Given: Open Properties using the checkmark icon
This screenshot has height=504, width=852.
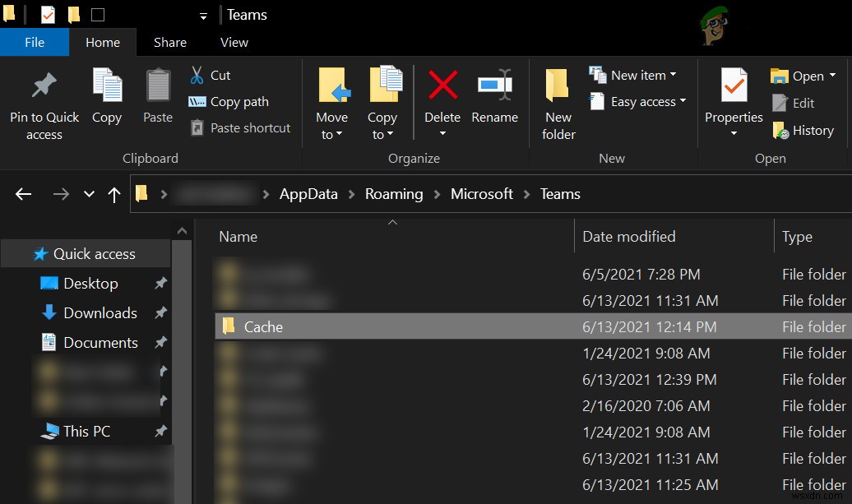Looking at the screenshot, I should tap(734, 86).
